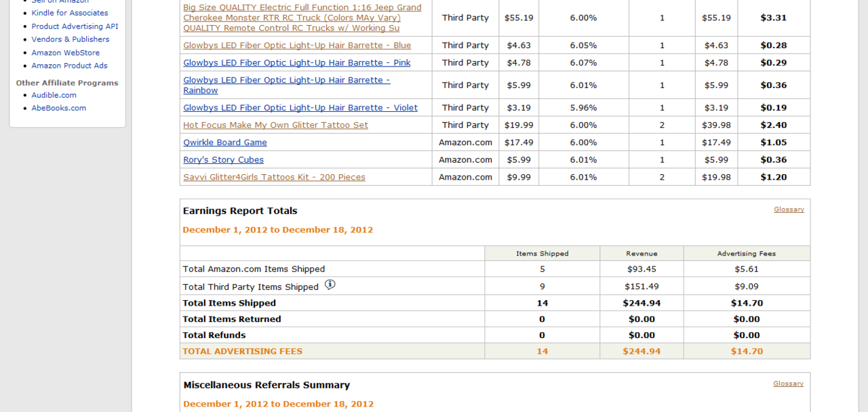
Task: Click the 6.05% rate cell
Action: (583, 45)
